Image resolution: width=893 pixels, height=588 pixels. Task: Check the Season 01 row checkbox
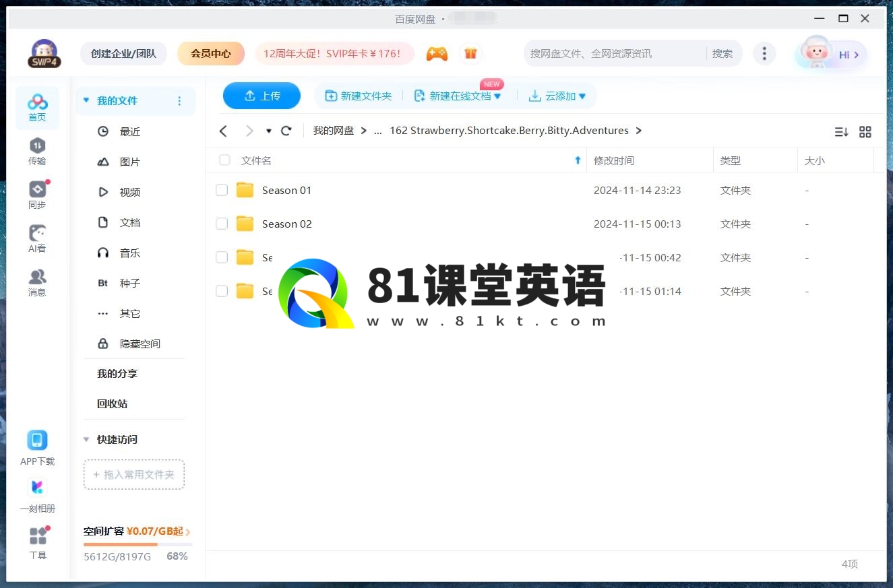222,190
